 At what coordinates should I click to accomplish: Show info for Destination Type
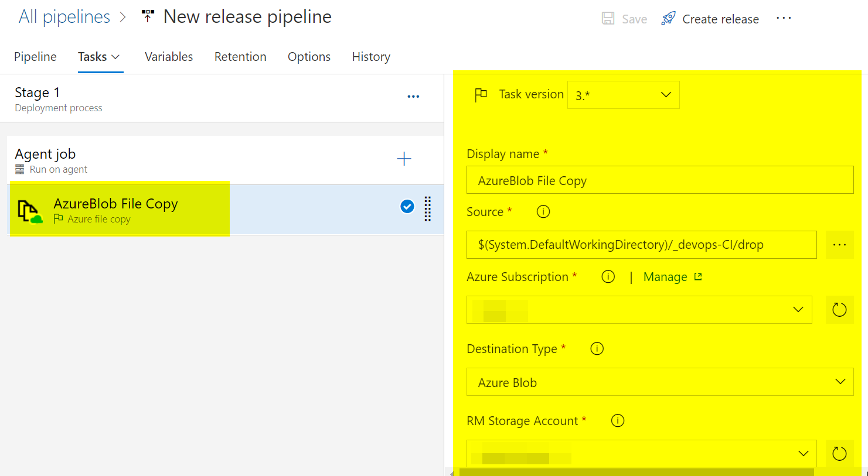coord(597,348)
